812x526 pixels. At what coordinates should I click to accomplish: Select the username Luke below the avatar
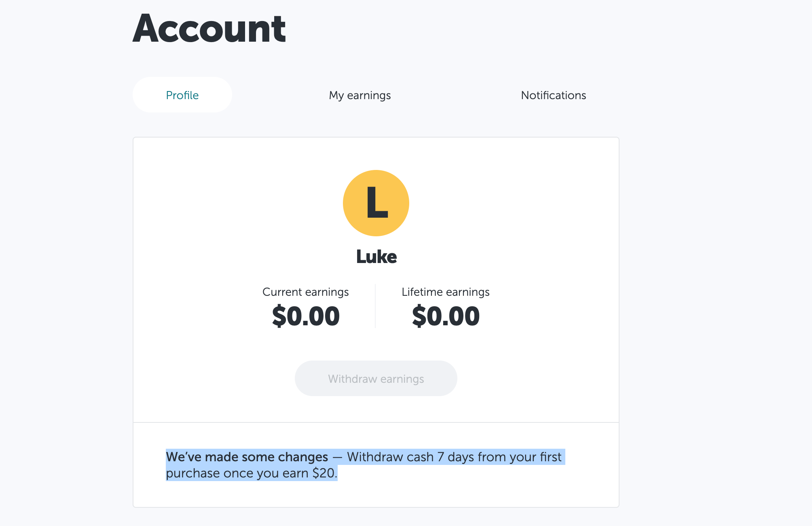pyautogui.click(x=376, y=257)
